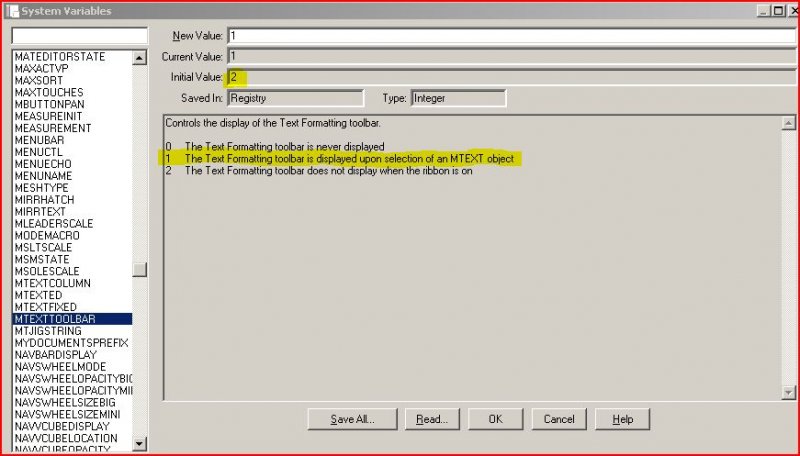
Task: Select MYDOCUMENTSPREFIX in the variable list
Action: tap(72, 343)
